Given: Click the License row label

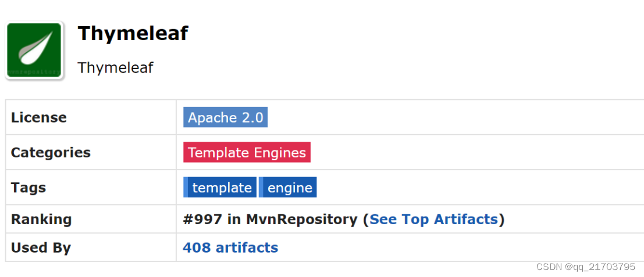Looking at the screenshot, I should 38,118.
